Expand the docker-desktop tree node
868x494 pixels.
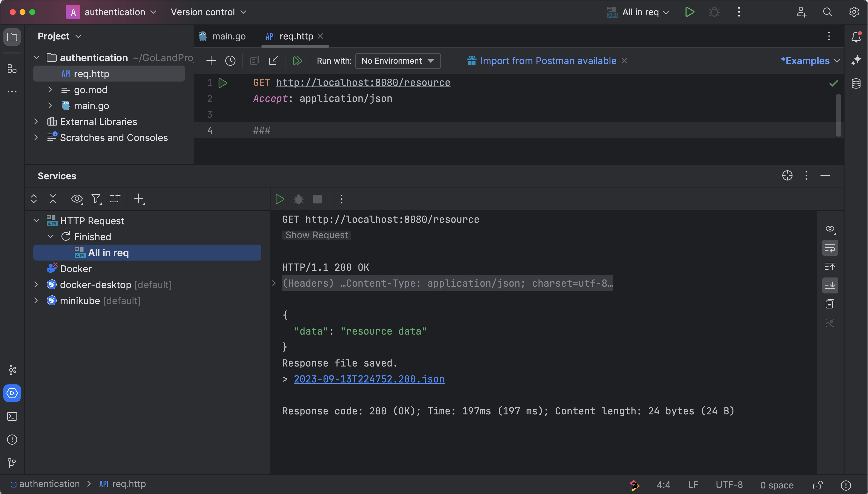tap(36, 284)
